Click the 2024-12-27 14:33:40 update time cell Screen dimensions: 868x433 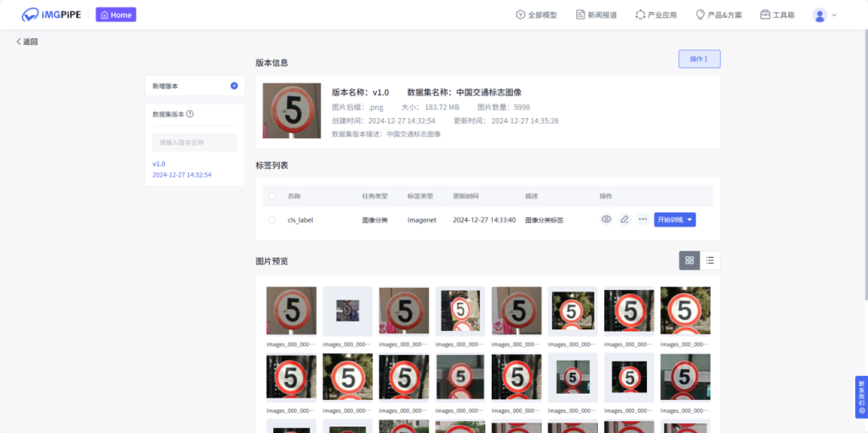point(485,220)
